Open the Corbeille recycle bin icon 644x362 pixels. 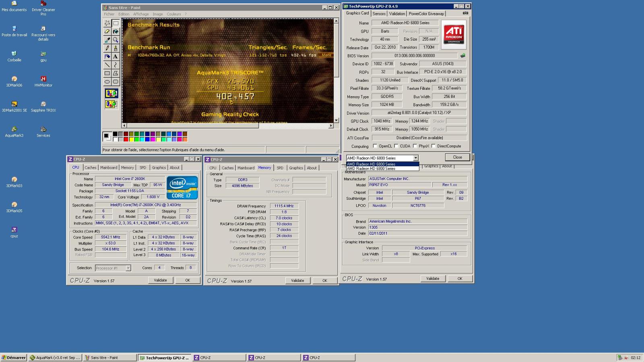(14, 56)
